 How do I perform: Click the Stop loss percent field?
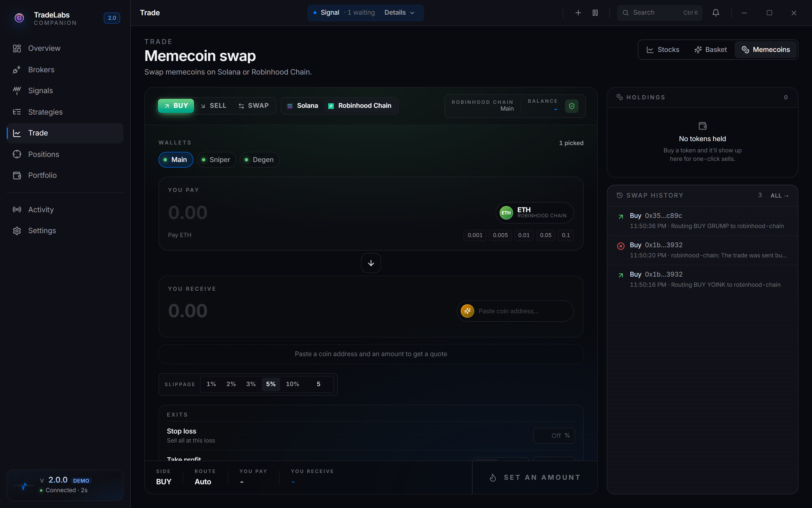pos(554,436)
